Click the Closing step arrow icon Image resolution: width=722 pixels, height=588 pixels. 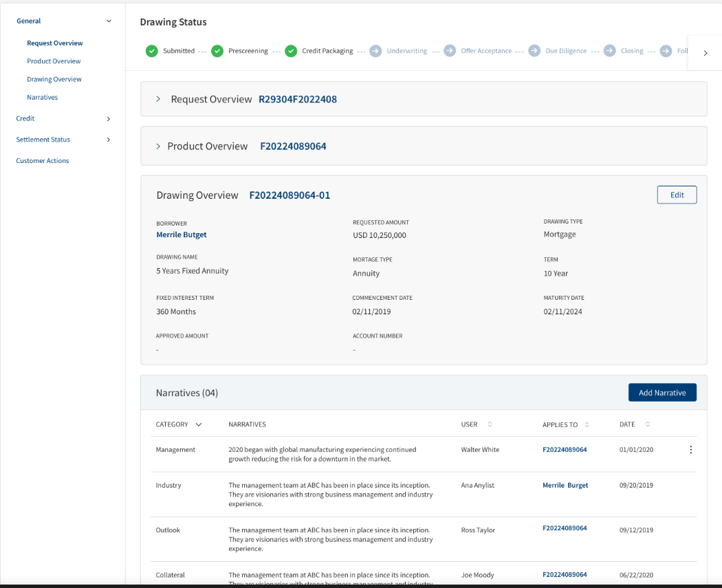pos(610,51)
